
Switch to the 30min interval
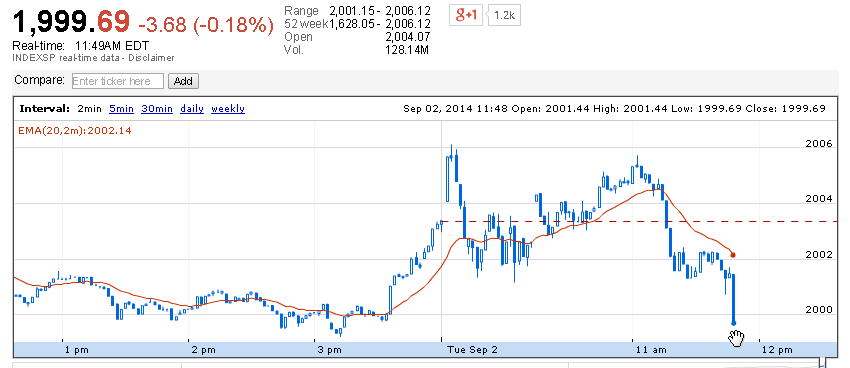tap(157, 109)
